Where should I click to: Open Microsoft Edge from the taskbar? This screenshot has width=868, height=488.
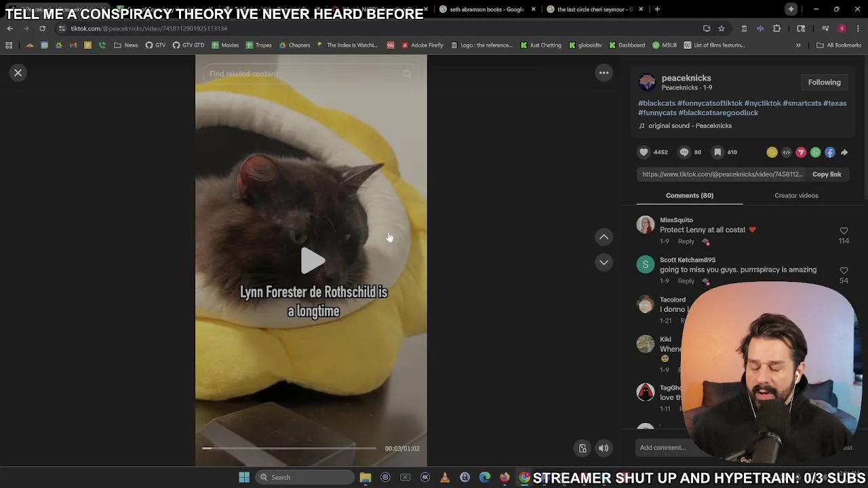tap(485, 477)
